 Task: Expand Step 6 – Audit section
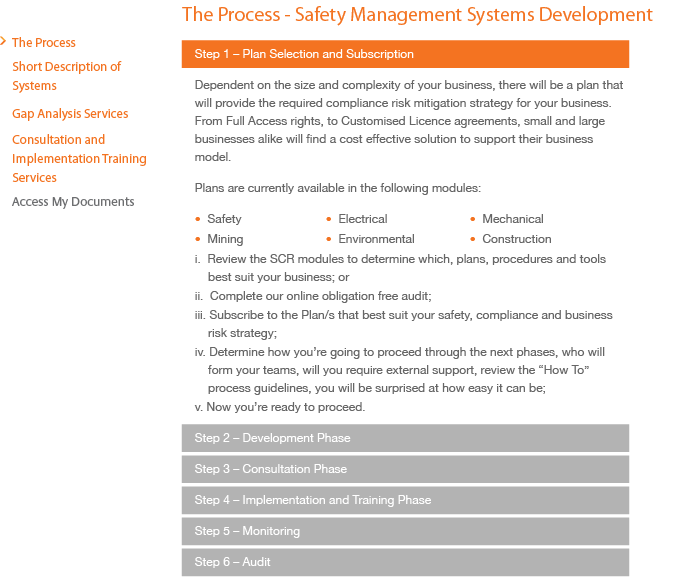pos(405,562)
